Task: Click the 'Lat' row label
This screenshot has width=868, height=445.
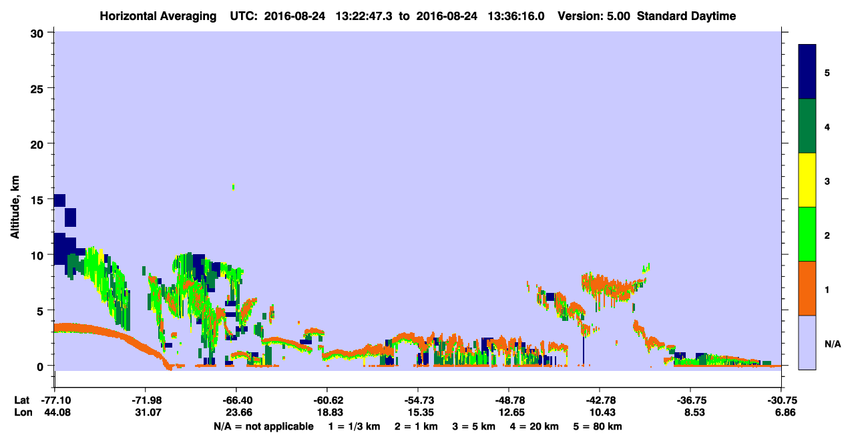Action: pos(22,400)
